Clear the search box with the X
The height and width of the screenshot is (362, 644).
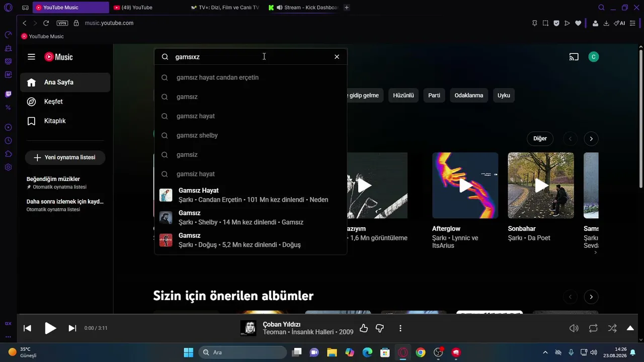point(337,57)
